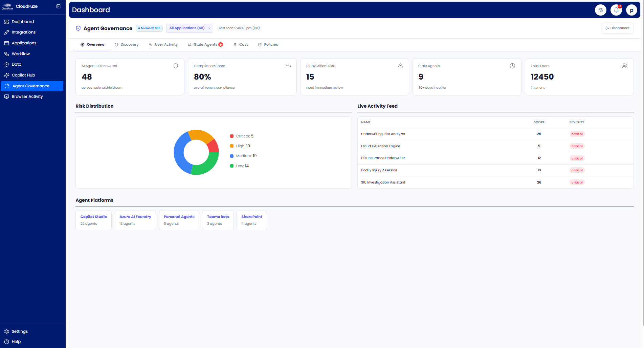Click the across nationalshield.com text
Viewport: 644px width, 348px height.
(x=102, y=88)
